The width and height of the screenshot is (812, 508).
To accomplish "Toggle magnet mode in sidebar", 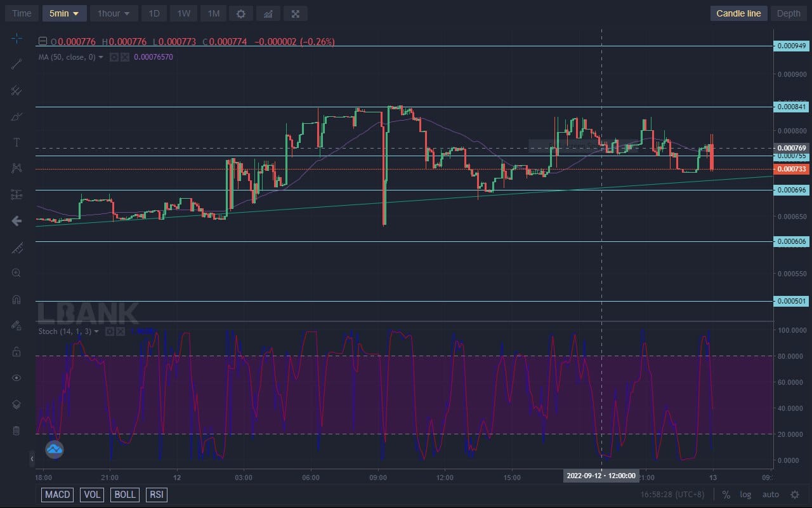I will coord(16,299).
